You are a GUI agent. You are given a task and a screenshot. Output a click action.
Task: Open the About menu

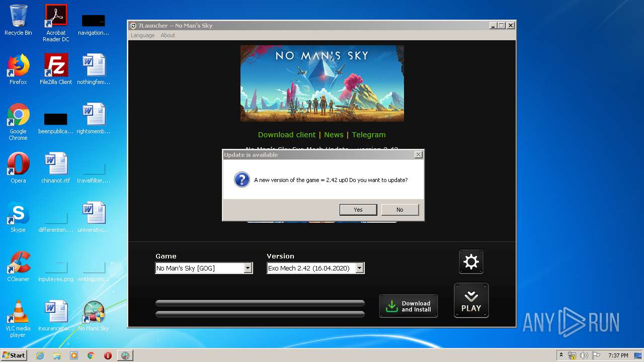168,35
